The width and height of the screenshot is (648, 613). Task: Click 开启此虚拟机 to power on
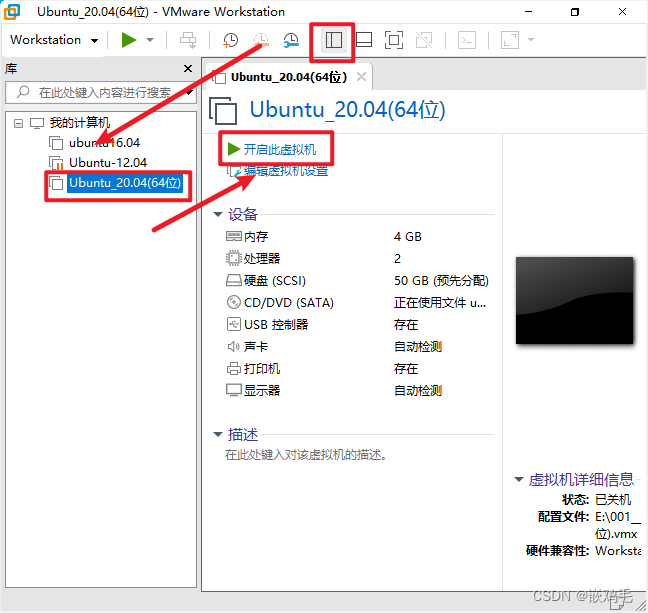[280, 149]
